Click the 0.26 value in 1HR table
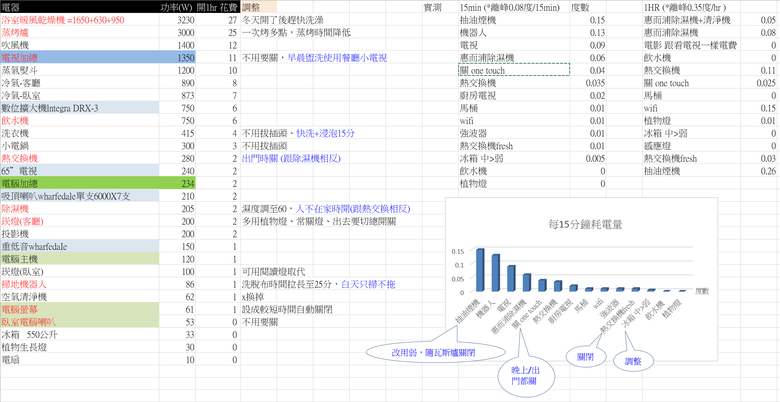 coord(769,171)
